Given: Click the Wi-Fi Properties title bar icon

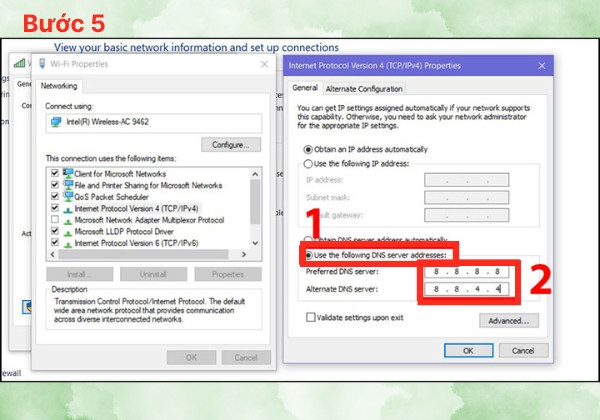Looking at the screenshot, I should pyautogui.click(x=42, y=63).
